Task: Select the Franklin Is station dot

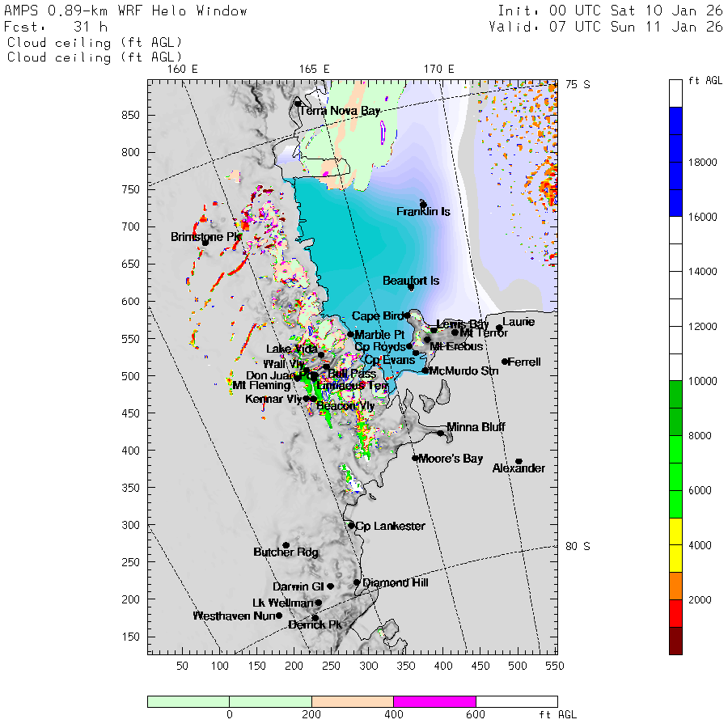Action: point(423,205)
